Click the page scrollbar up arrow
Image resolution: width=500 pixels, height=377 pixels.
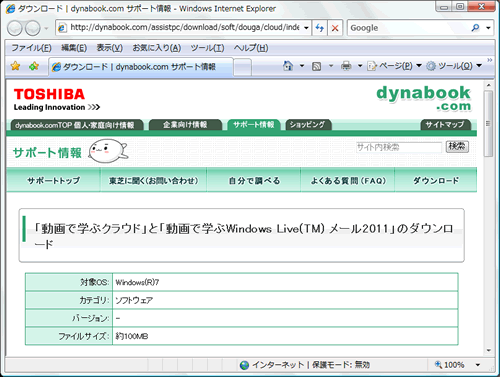coord(488,85)
